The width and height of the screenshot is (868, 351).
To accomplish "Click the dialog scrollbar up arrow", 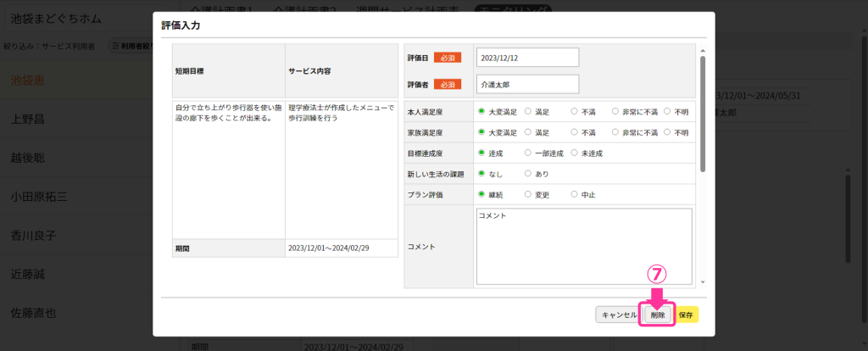I will (702, 48).
